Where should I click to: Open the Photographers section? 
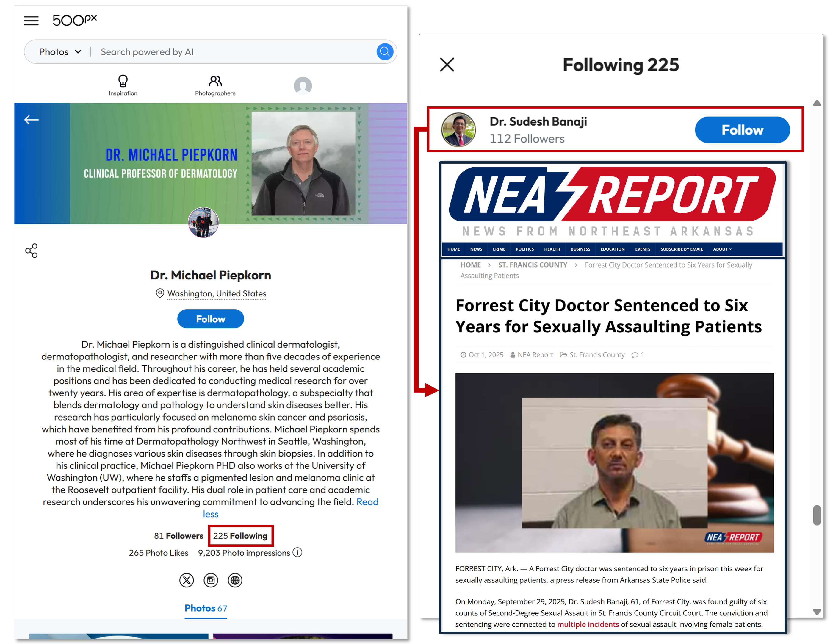click(215, 85)
